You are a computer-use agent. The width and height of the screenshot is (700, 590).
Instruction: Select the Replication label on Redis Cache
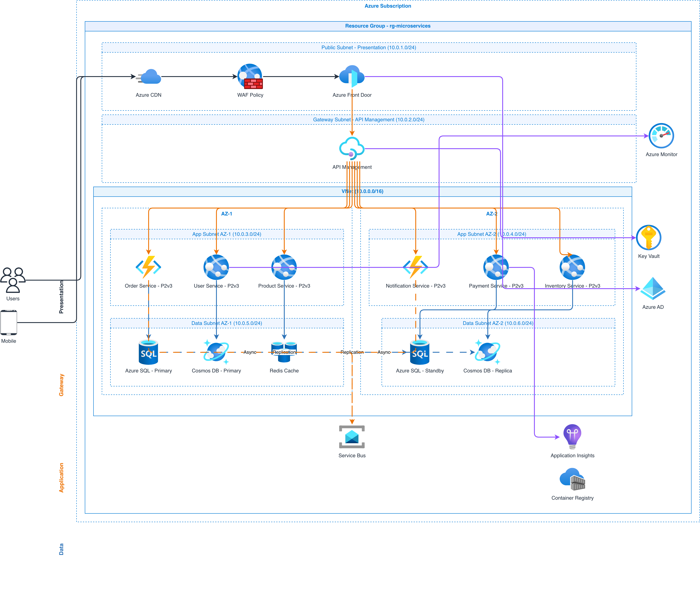(284, 352)
